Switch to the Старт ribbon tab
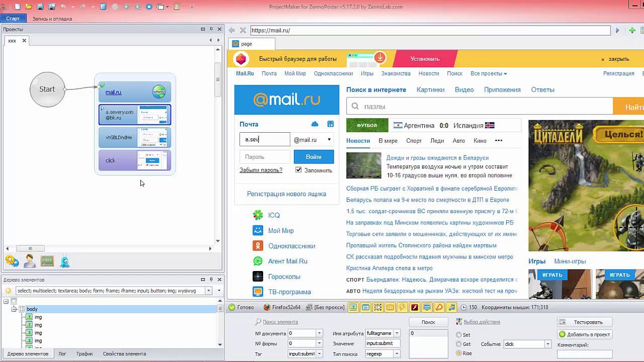This screenshot has height=362, width=644. point(13,19)
